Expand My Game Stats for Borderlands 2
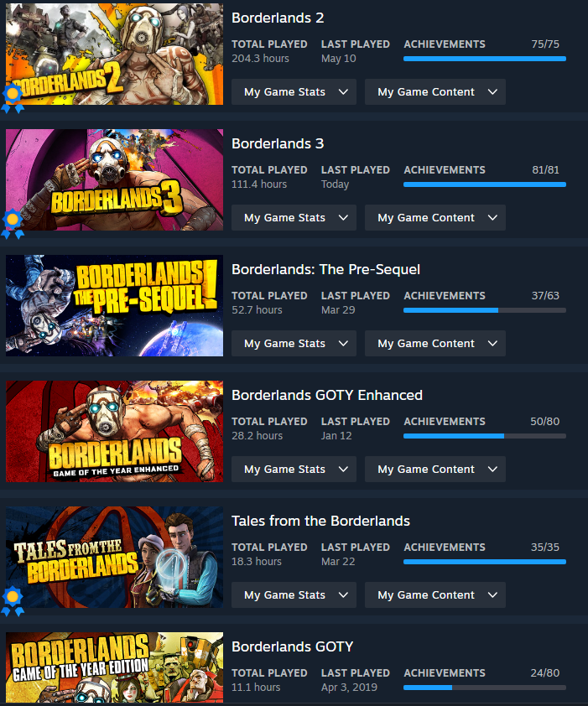 tap(294, 92)
